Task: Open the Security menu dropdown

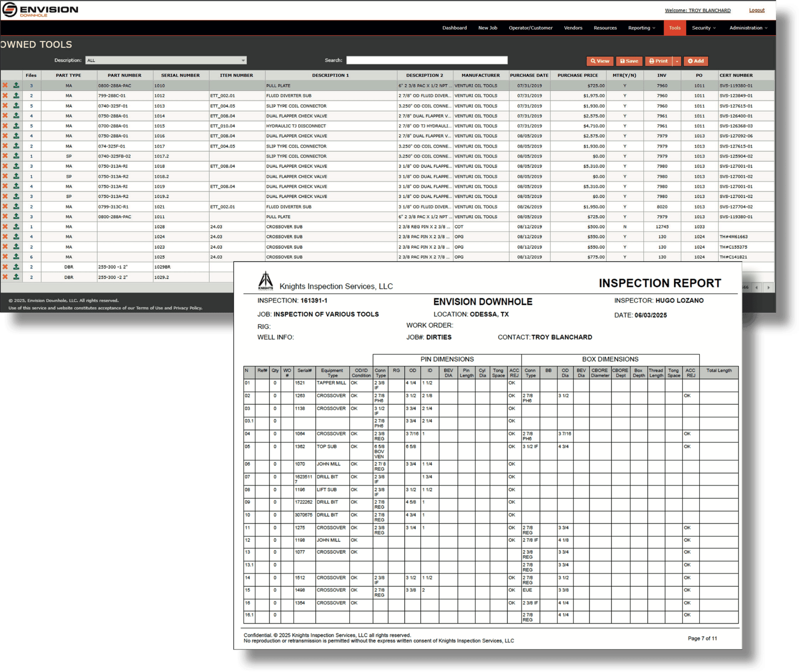Action: 703,28
